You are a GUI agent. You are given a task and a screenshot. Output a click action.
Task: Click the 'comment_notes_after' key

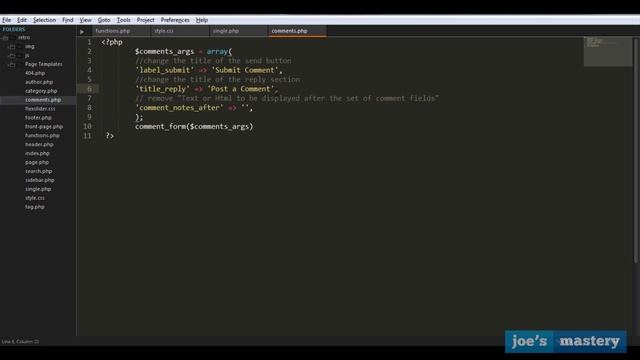point(180,108)
